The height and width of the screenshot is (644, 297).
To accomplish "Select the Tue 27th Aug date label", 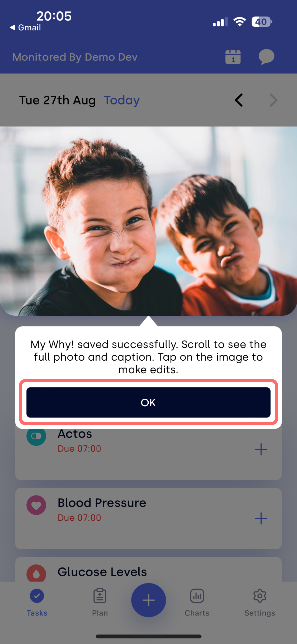I will 57,100.
